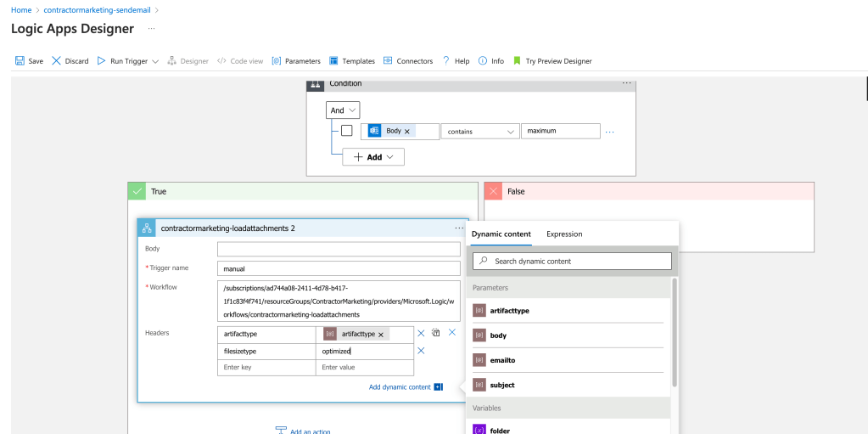Image resolution: width=868 pixels, height=434 pixels.
Task: Click the empty 'Enter key' header field
Action: [x=266, y=368]
